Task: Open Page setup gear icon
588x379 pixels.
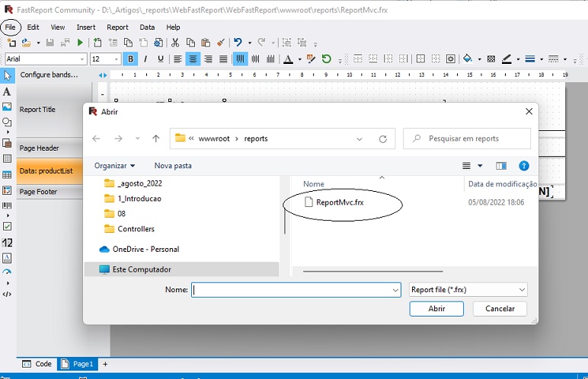Action: click(x=158, y=43)
